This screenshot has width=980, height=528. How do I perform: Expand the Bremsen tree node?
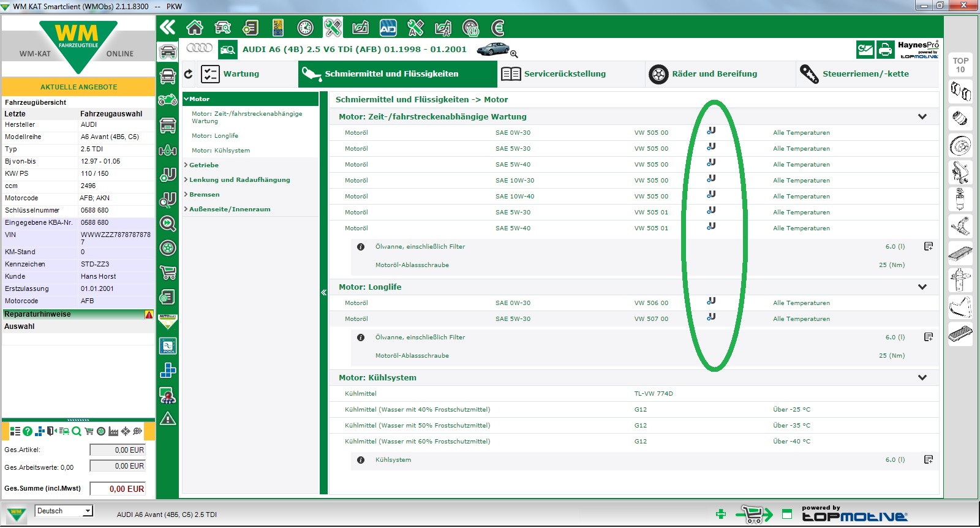[x=186, y=194]
